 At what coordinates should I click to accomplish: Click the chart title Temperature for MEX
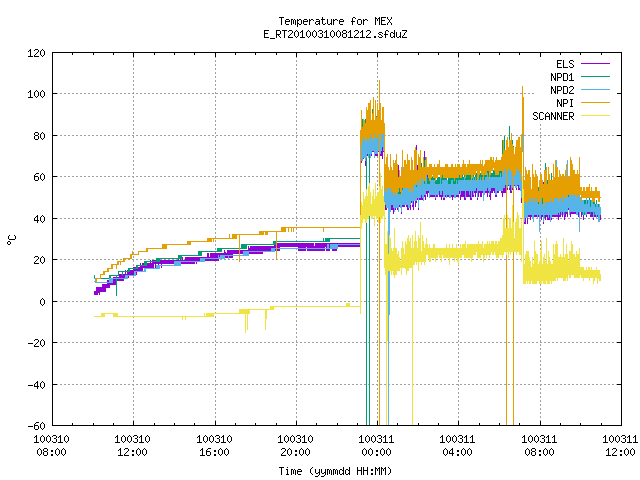[336, 21]
